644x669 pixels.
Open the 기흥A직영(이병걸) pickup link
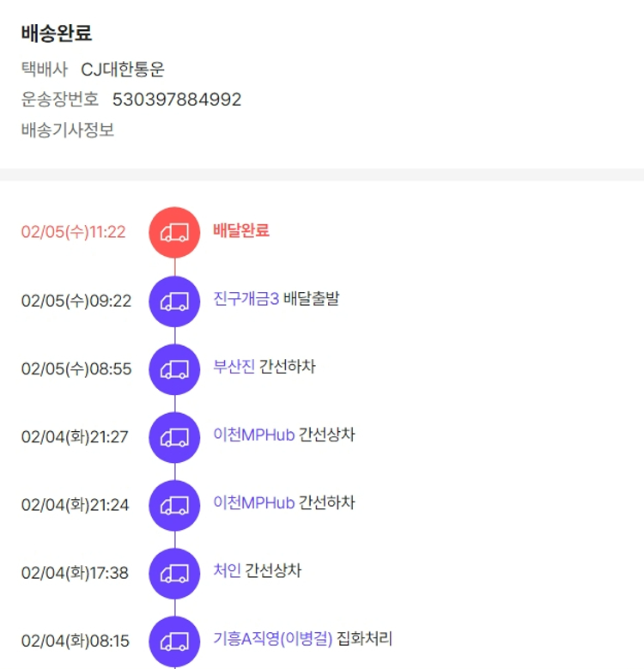click(272, 639)
